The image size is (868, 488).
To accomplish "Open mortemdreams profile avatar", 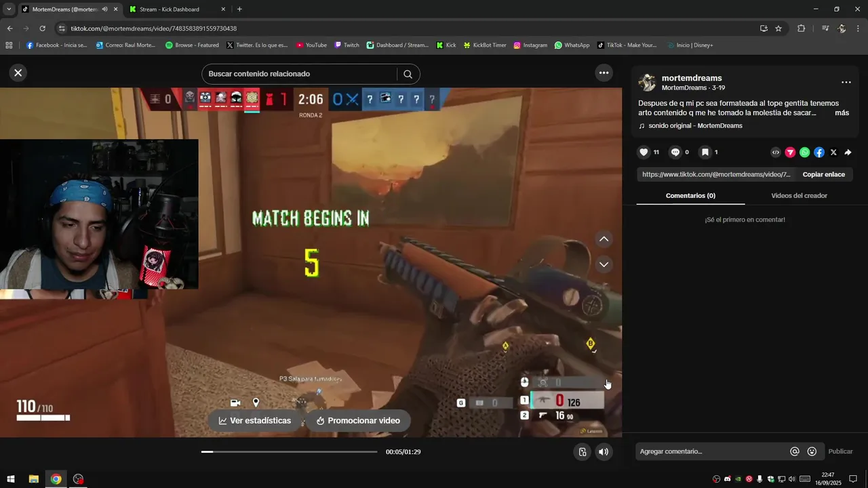I will coord(647,83).
